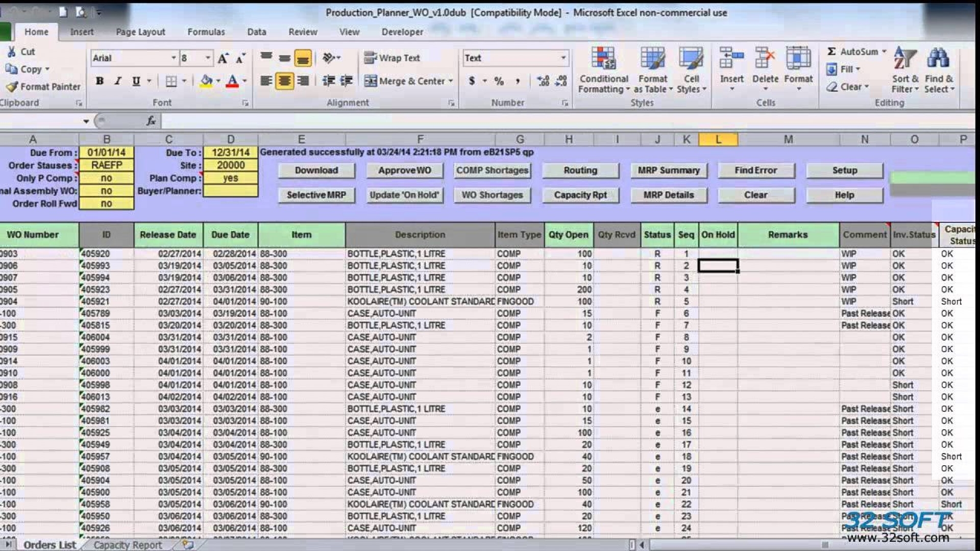Click the Find Error icon
The image size is (980, 551).
755,169
